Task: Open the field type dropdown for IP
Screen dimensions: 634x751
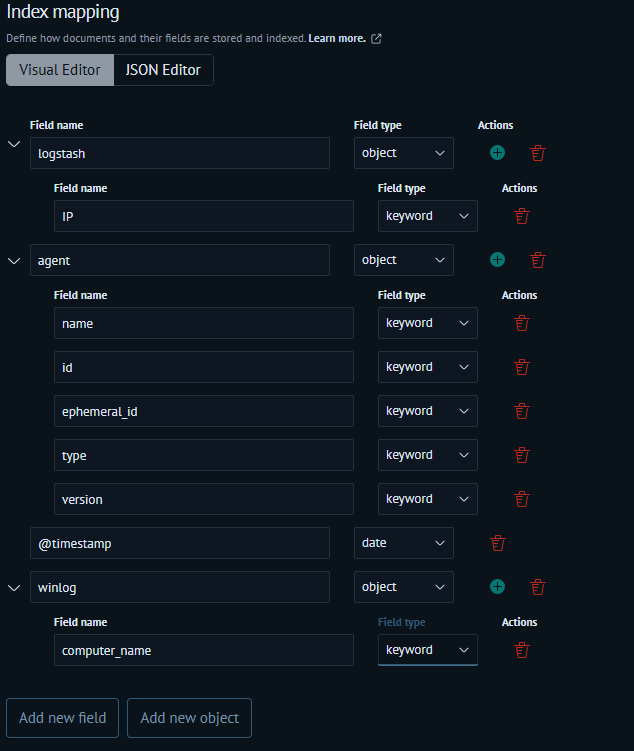Action: pyautogui.click(x=428, y=216)
